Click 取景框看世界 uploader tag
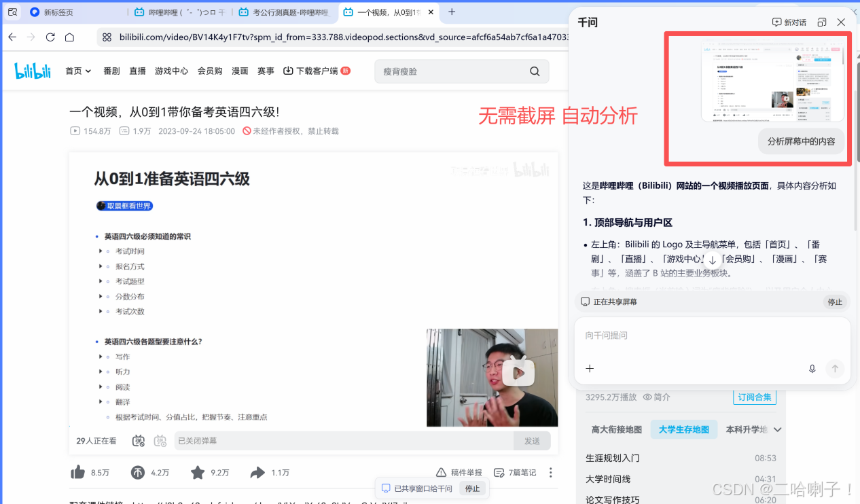 coord(124,206)
